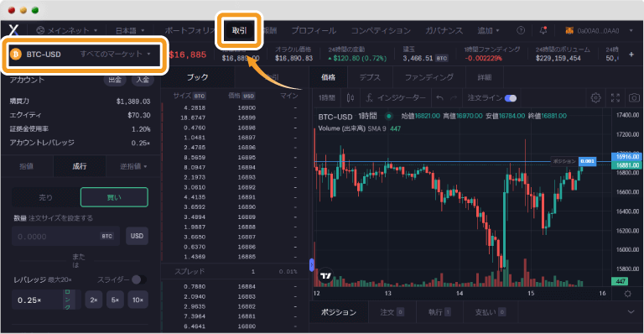This screenshot has width=644, height=334.
Task: Open the すべてのマーケット market dropdown
Action: 116,55
